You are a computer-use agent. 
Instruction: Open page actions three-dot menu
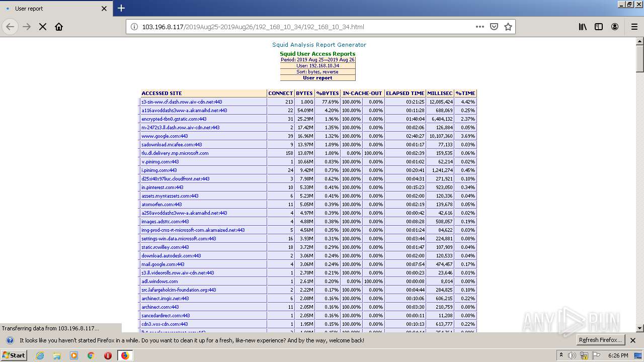[x=480, y=27]
